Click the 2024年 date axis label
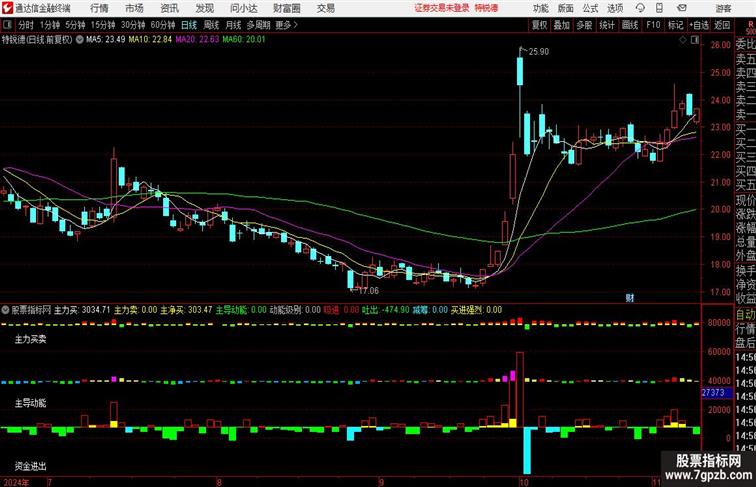The image size is (756, 487). (x=16, y=482)
